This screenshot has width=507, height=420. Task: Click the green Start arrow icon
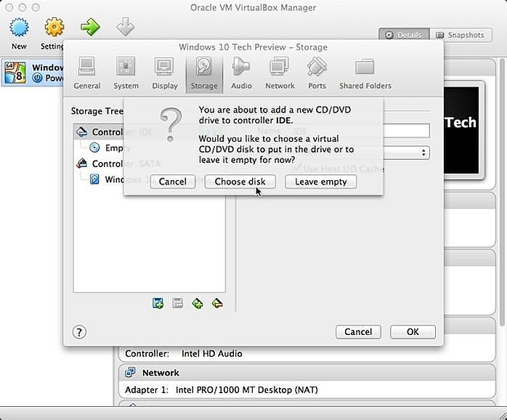tap(90, 28)
